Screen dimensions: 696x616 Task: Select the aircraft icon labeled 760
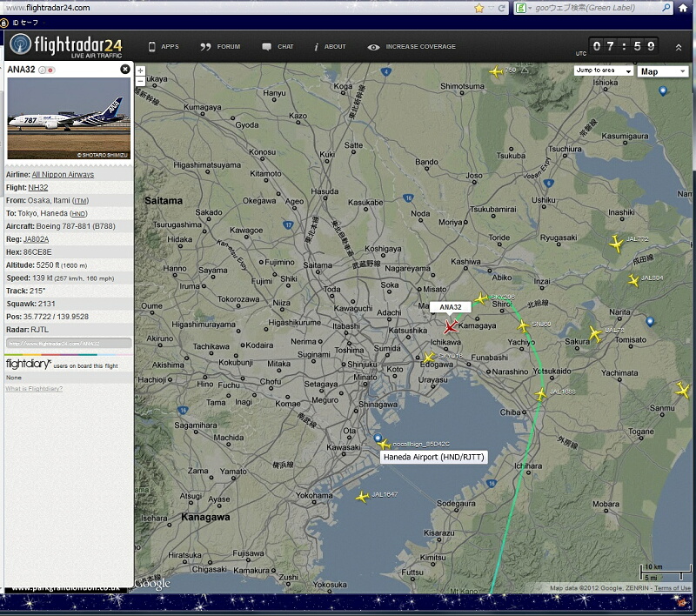tap(496, 71)
